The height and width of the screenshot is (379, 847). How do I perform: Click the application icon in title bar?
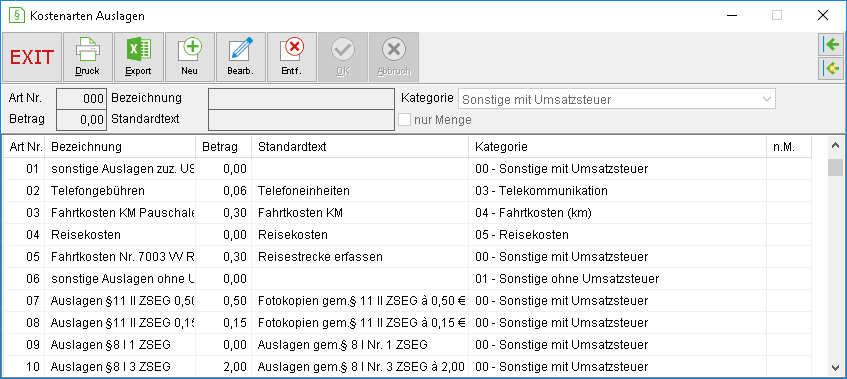point(17,15)
